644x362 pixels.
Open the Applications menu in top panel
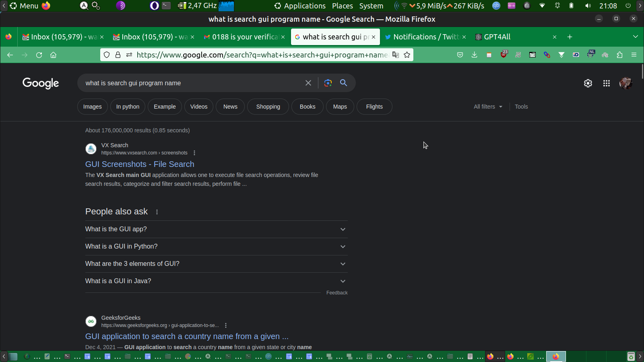click(300, 6)
